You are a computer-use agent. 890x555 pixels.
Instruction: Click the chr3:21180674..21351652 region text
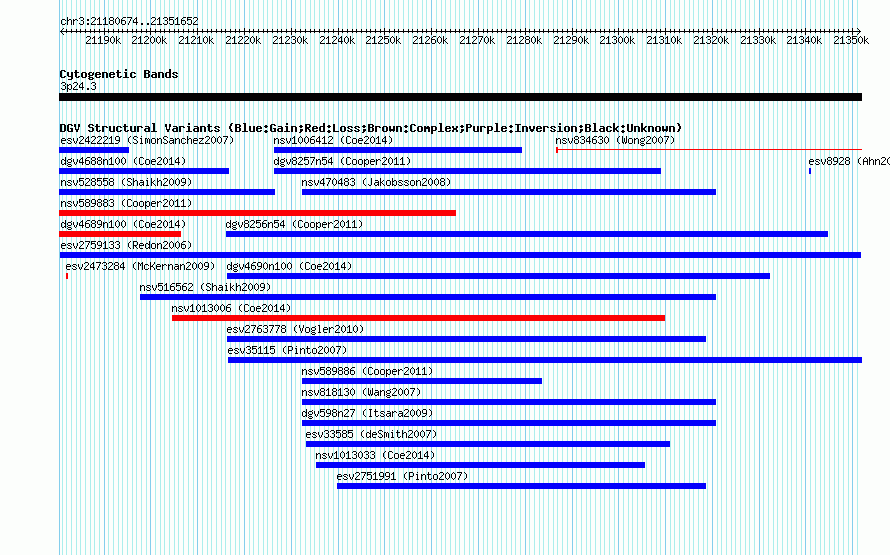click(129, 21)
